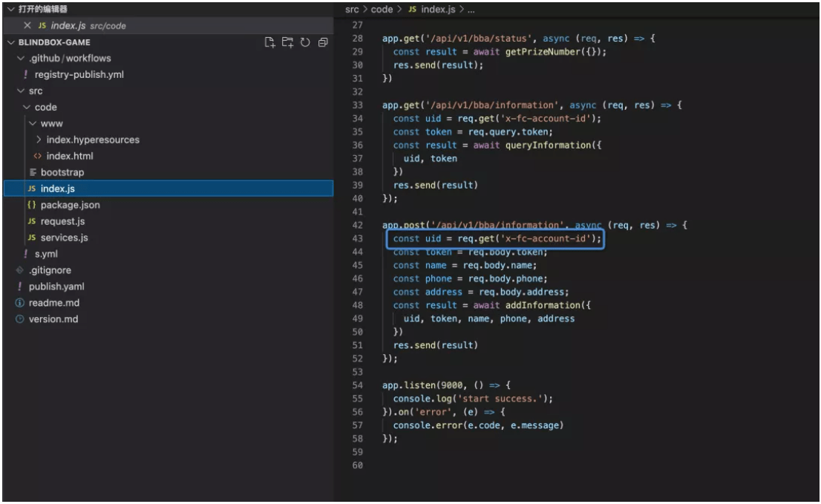821x504 pixels.
Task: Click the New File icon in explorer header
Action: 269,42
